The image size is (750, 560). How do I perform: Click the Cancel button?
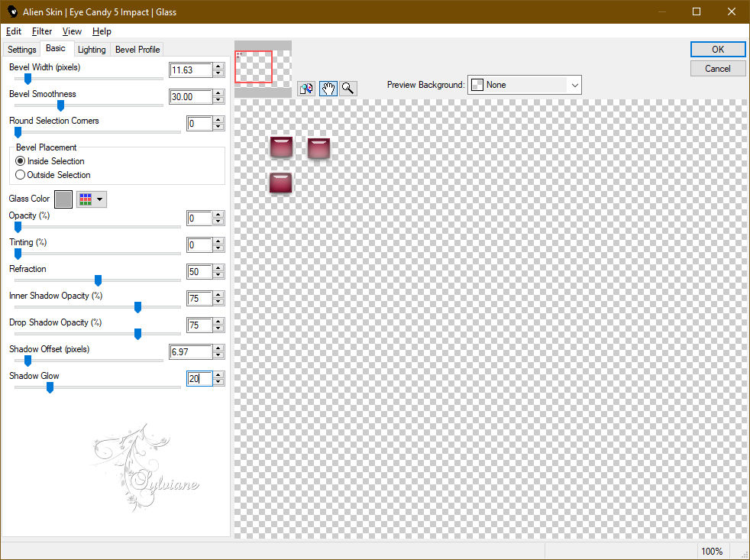click(x=717, y=69)
